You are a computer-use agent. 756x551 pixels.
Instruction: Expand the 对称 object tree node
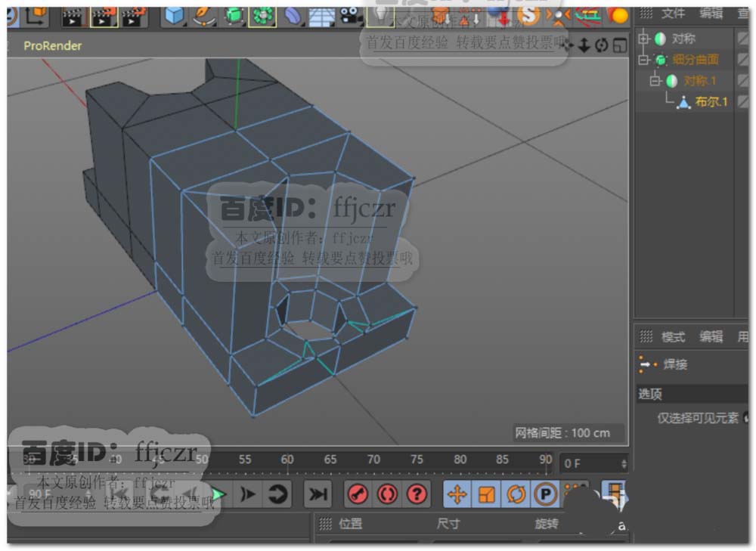643,38
